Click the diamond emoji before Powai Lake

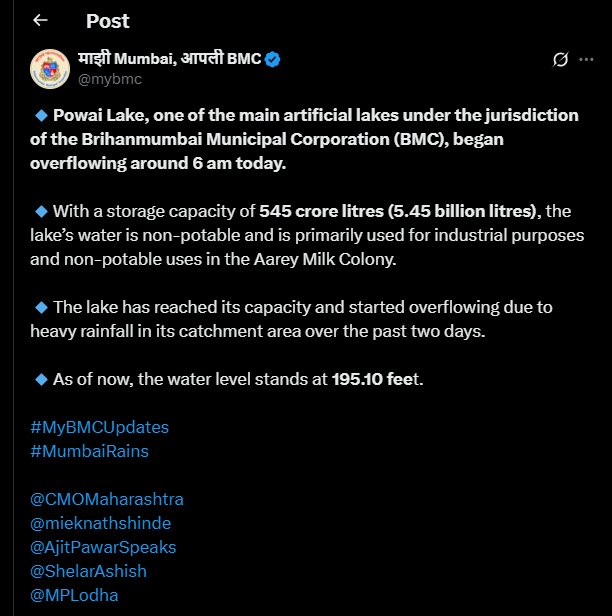(41, 115)
